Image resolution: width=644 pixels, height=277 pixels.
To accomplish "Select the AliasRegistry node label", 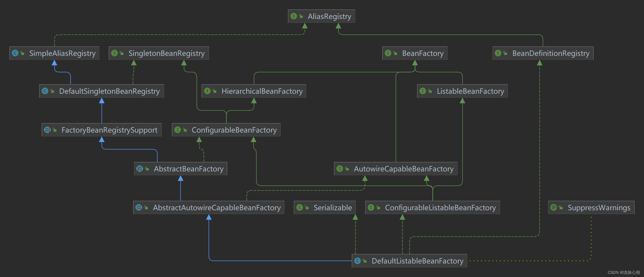I will (x=329, y=16).
